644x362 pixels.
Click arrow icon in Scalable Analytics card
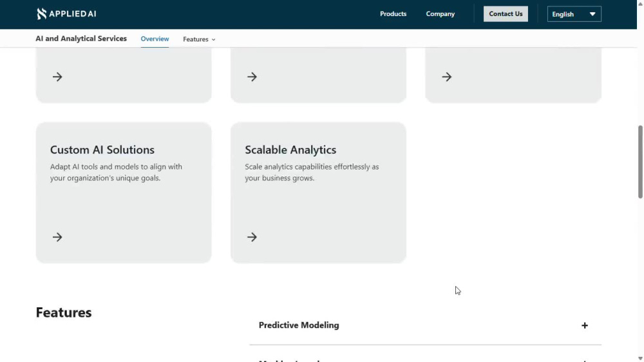tap(252, 237)
